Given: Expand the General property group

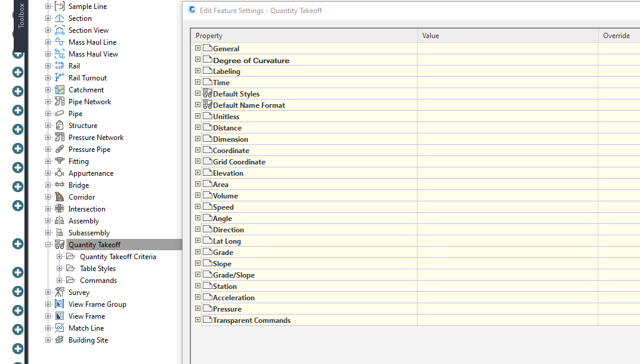Looking at the screenshot, I should pos(197,48).
